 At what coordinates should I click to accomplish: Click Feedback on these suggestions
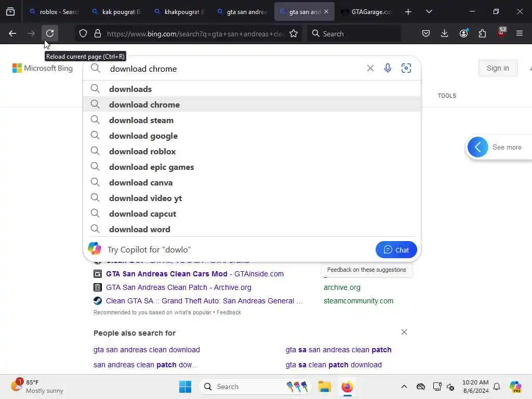pos(366,270)
